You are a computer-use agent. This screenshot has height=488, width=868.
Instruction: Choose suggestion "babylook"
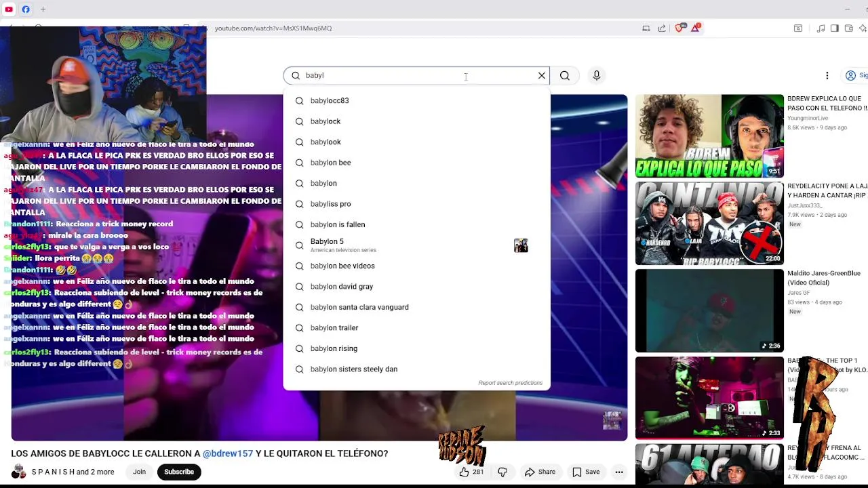(416, 142)
